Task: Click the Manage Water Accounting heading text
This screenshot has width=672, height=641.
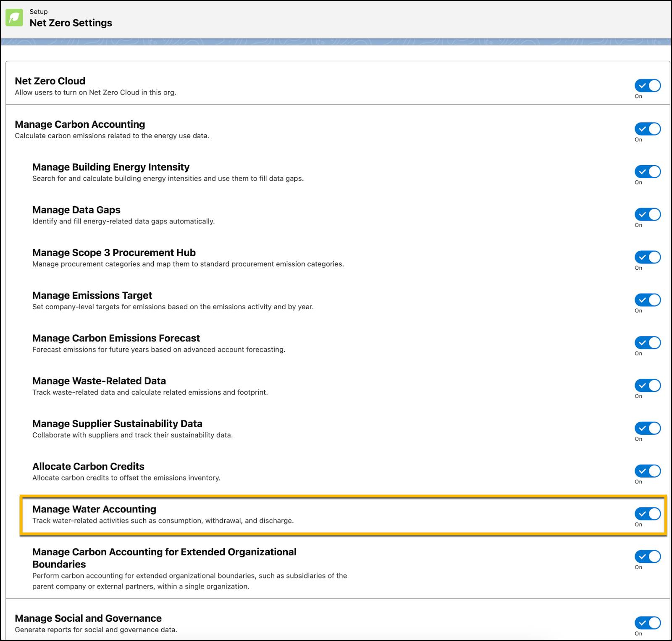Action: click(94, 509)
